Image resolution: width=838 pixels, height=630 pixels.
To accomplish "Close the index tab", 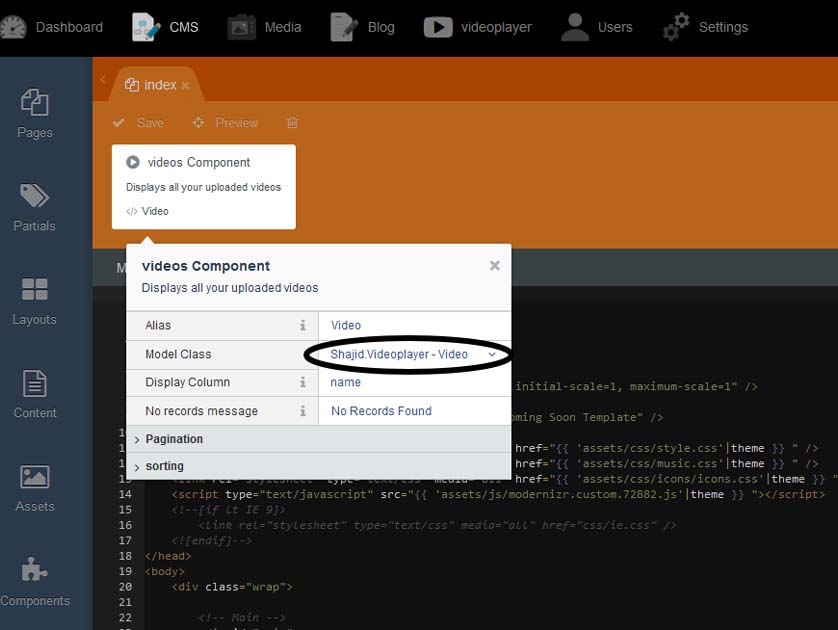I will coord(185,85).
